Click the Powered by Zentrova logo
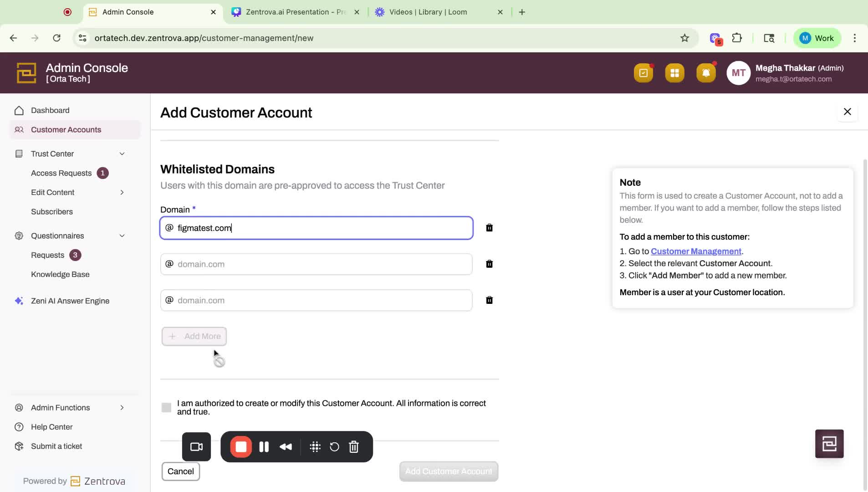Screen dimensions: 868x492 (x=74, y=482)
